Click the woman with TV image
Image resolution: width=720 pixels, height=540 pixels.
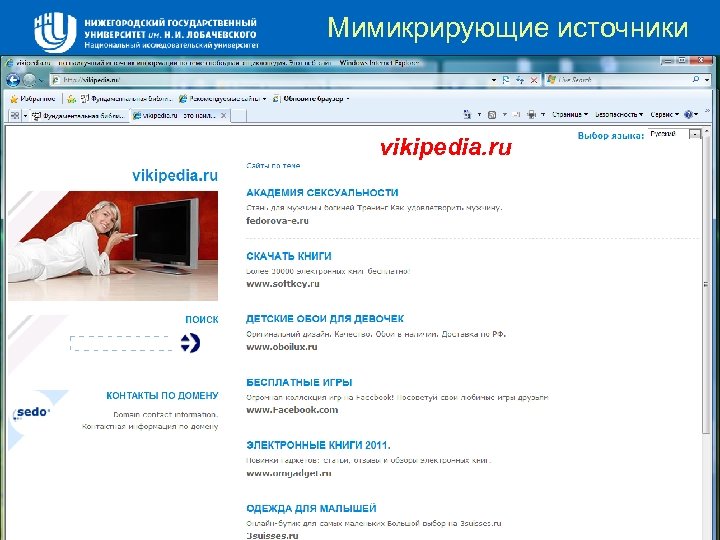pos(113,246)
